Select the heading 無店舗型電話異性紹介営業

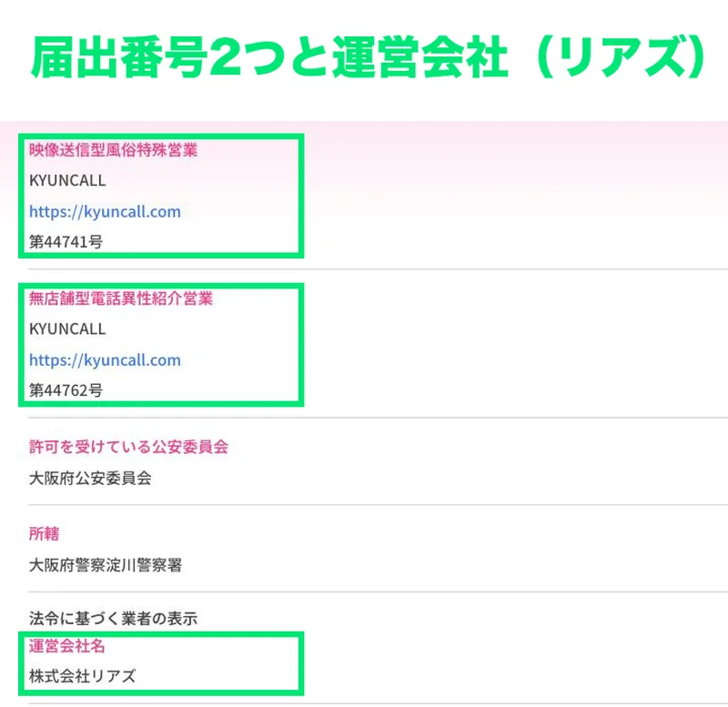121,298
